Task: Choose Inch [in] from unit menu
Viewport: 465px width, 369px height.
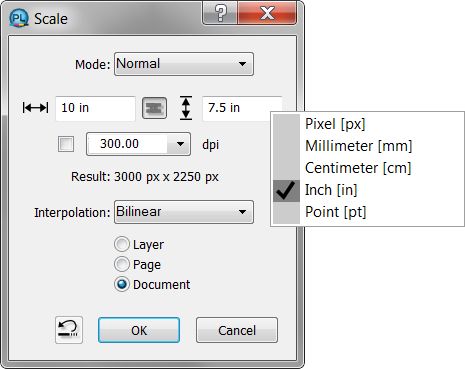Action: click(368, 190)
